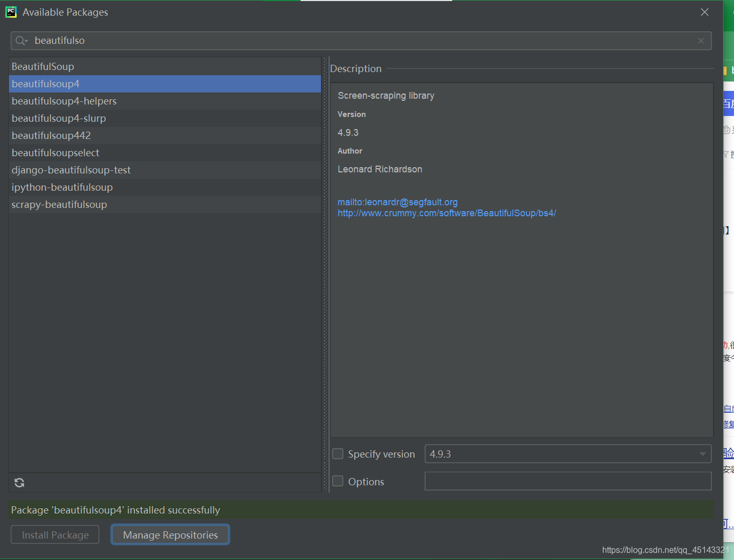Select the ipython-beautifulsoup package
734x560 pixels.
click(165, 187)
